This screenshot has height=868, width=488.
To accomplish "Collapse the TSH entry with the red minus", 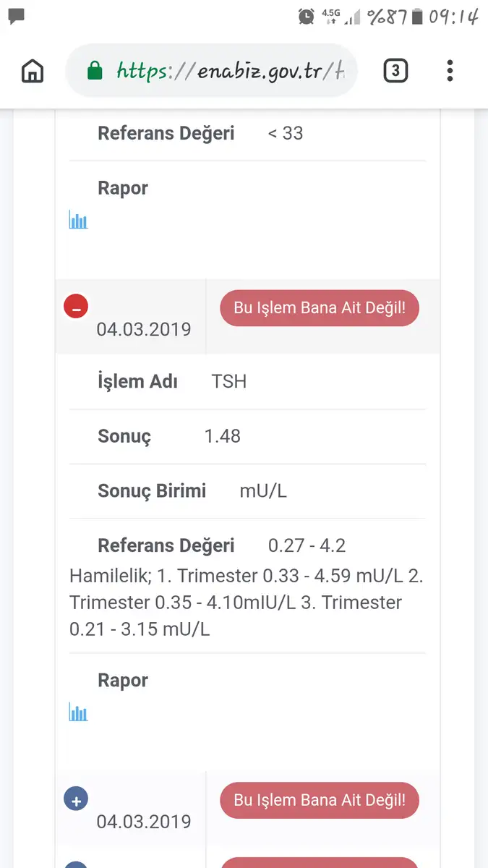I will [x=76, y=307].
